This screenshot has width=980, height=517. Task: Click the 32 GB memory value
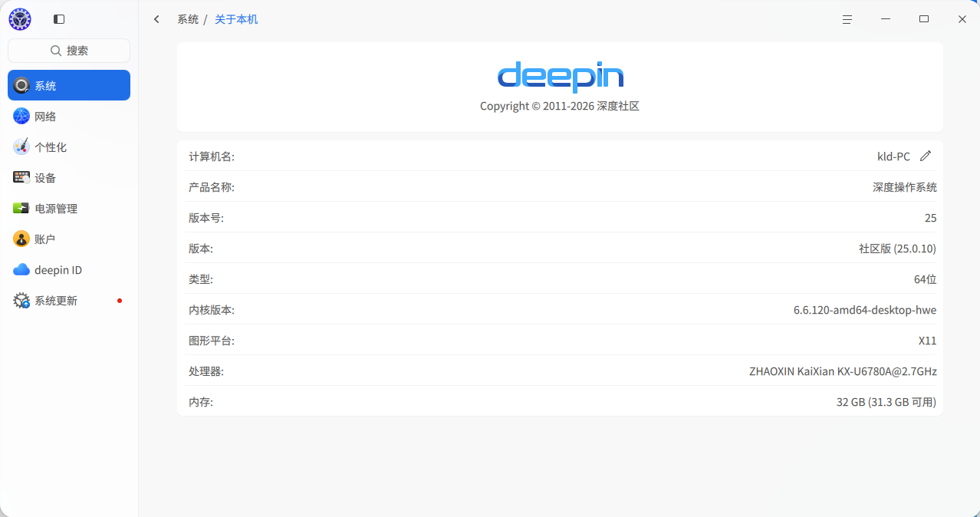[886, 402]
